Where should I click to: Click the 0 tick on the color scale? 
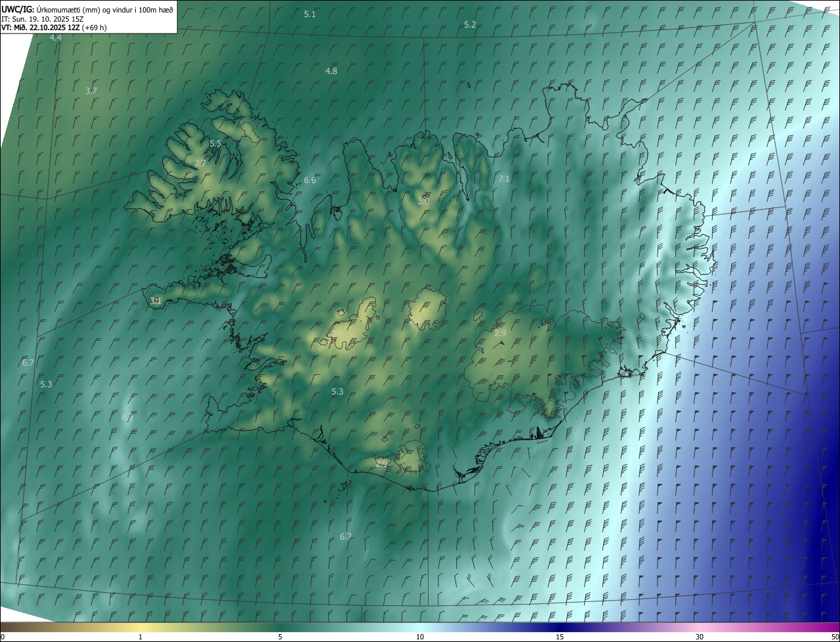pyautogui.click(x=3, y=637)
